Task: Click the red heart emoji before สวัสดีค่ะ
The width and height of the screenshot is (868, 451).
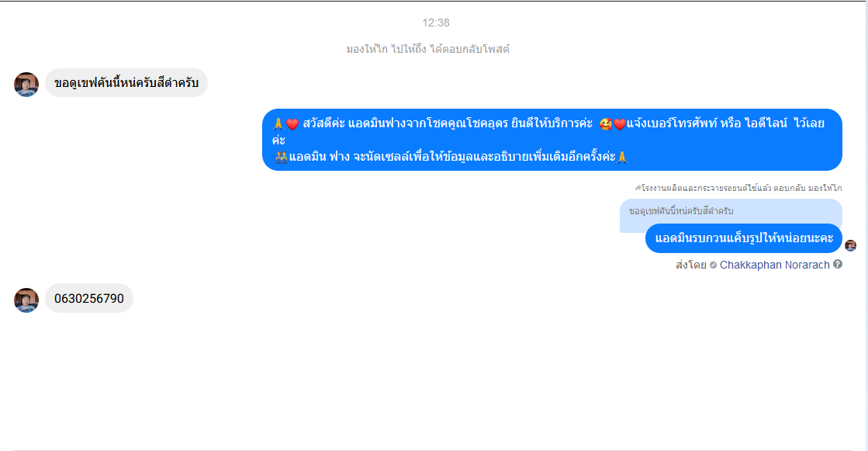Action: (x=293, y=124)
